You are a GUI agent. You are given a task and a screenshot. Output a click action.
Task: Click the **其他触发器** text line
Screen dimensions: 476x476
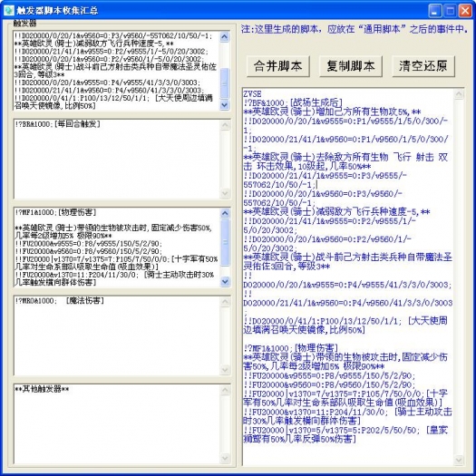(x=42, y=389)
